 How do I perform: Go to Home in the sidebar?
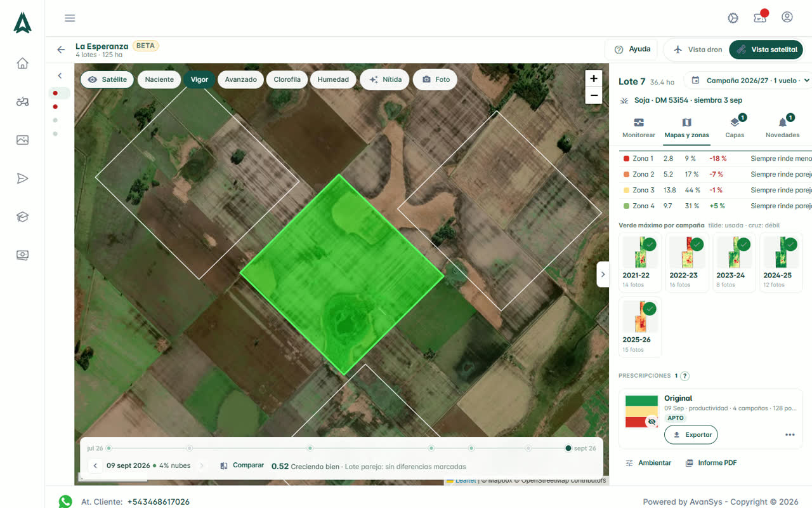[x=22, y=63]
